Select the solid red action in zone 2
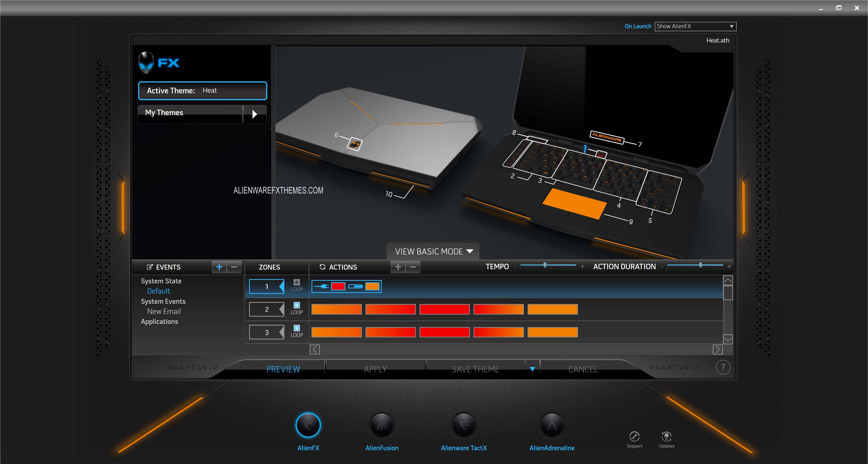 click(444, 309)
